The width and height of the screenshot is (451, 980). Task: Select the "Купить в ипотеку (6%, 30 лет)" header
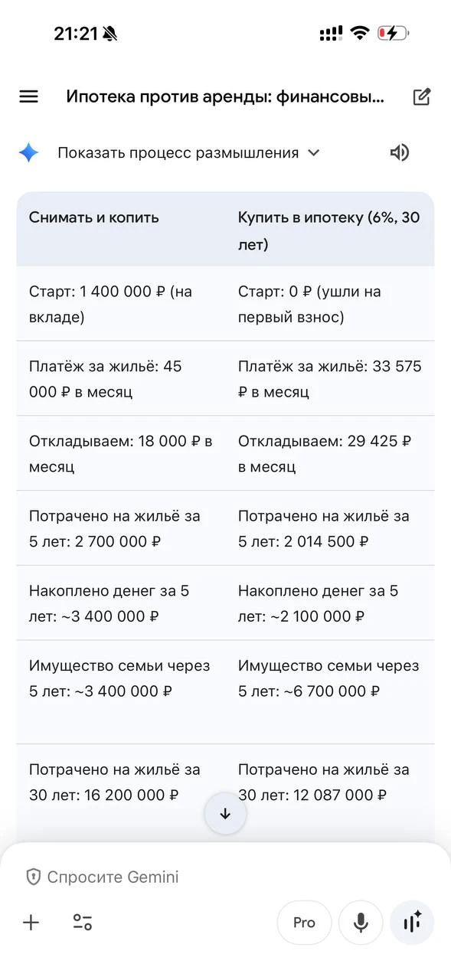pos(329,230)
